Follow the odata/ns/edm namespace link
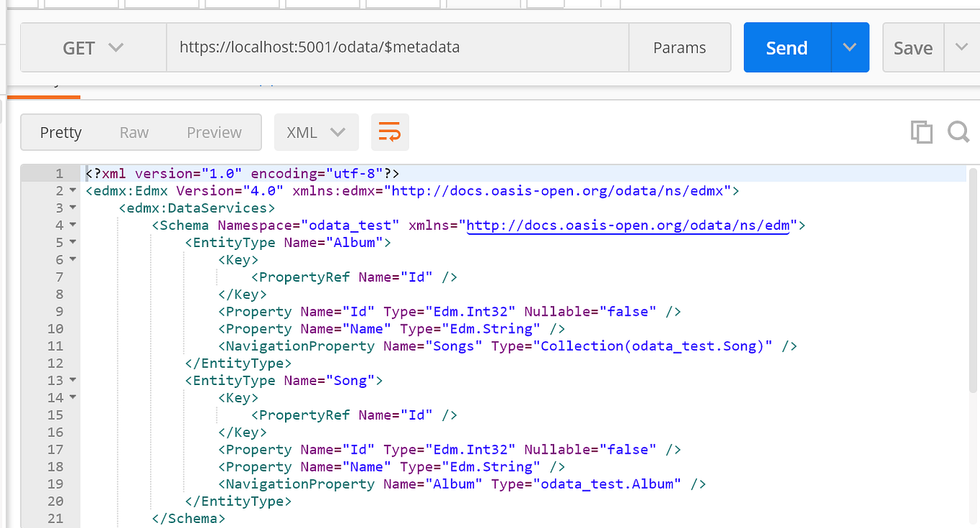The height and width of the screenshot is (528, 980). (x=628, y=225)
